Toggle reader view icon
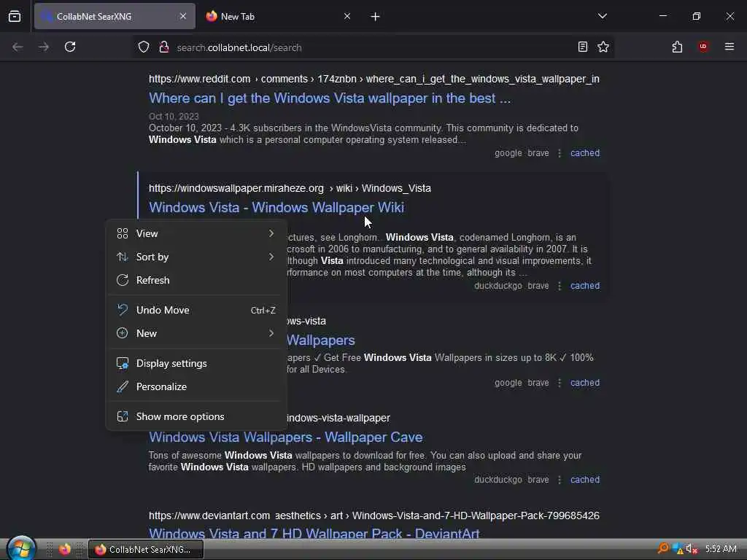This screenshot has height=560, width=747. point(583,47)
